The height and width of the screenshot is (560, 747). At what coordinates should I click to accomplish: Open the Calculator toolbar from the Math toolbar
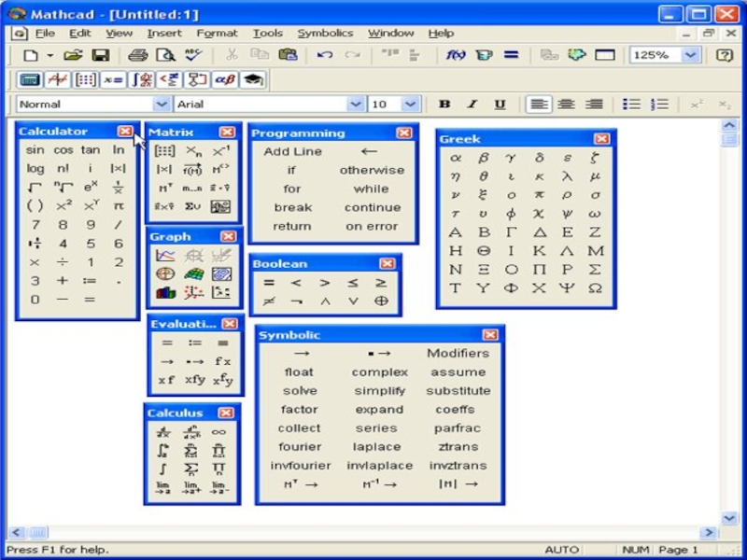coord(29,80)
